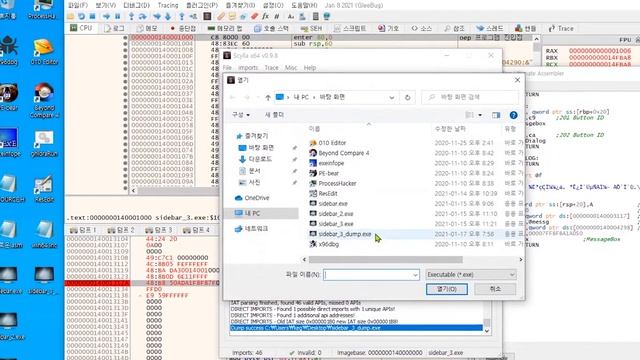Select the file sidebar_2.exe

click(x=336, y=213)
